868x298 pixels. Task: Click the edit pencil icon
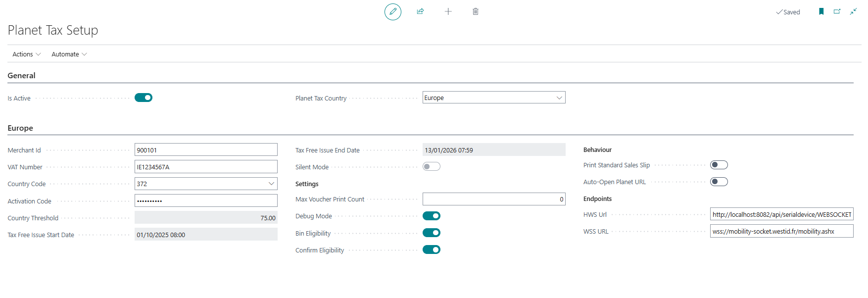(393, 11)
